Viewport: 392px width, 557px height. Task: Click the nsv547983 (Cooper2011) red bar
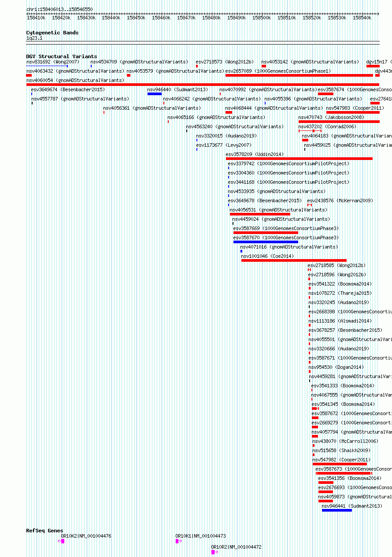[353, 112]
